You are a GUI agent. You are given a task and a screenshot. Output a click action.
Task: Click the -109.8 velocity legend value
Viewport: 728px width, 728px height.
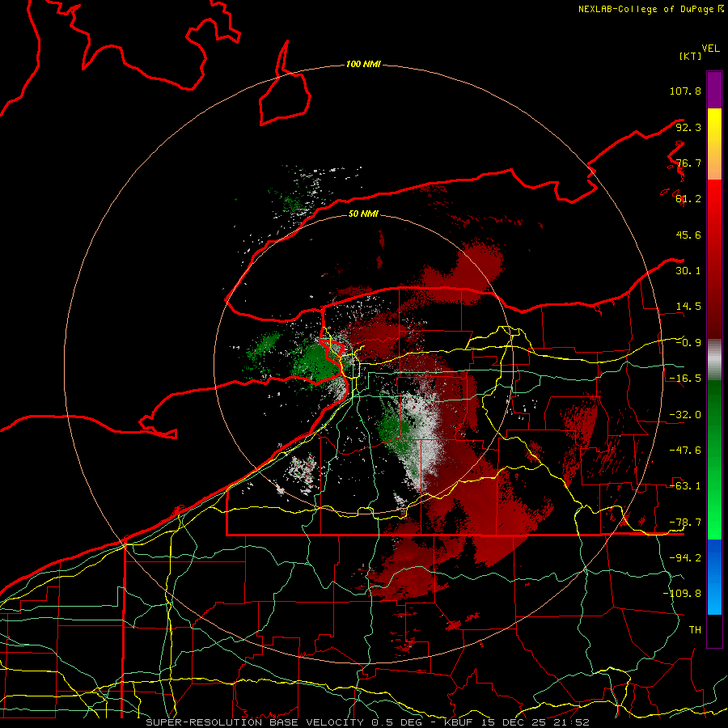coord(682,594)
